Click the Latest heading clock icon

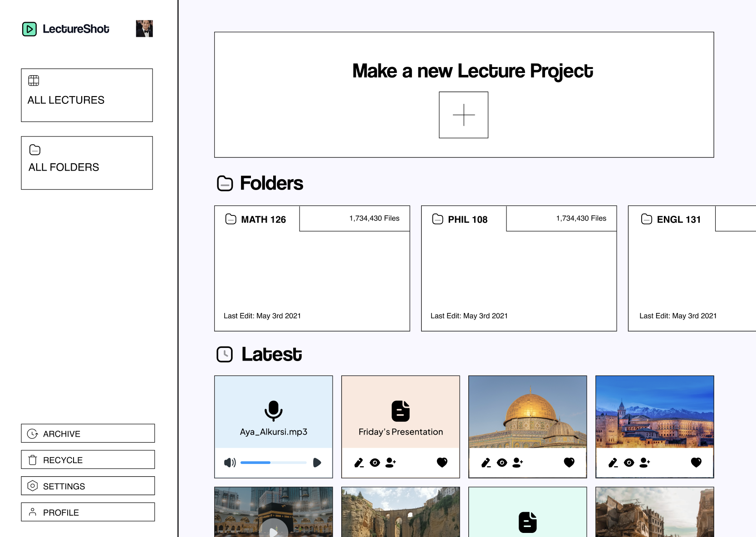pyautogui.click(x=225, y=354)
